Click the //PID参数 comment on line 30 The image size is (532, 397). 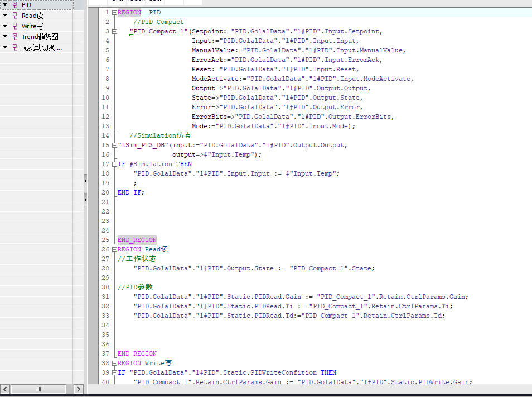tap(135, 287)
